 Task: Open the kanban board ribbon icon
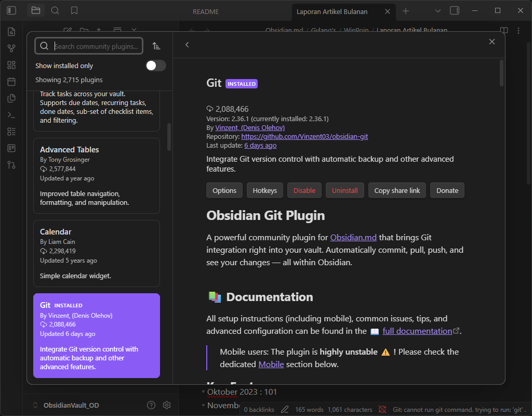pos(11,148)
